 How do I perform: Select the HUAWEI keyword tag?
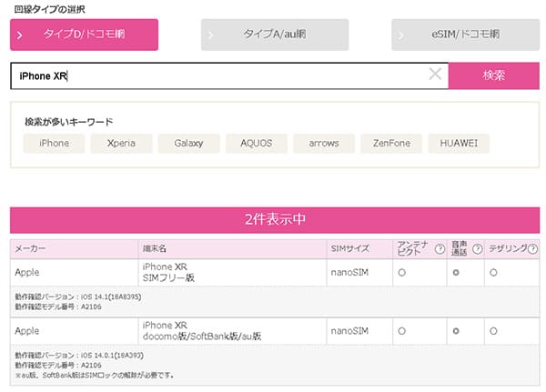click(x=459, y=143)
